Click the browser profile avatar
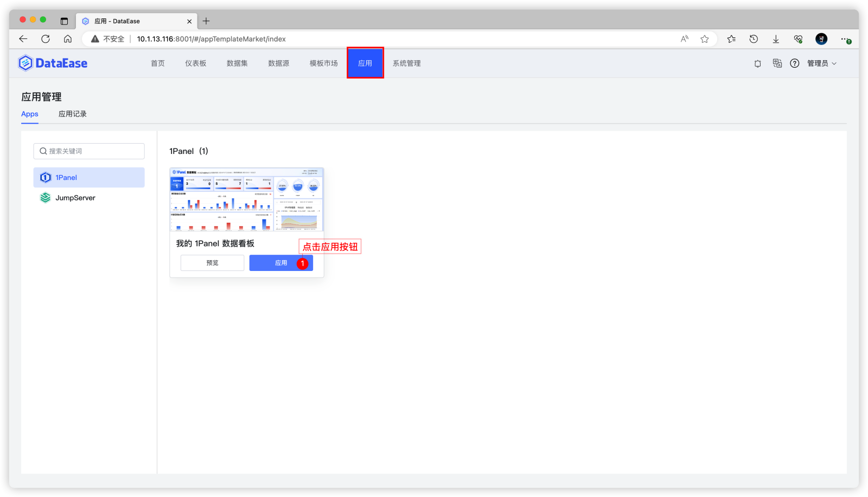868x497 pixels. pos(821,39)
